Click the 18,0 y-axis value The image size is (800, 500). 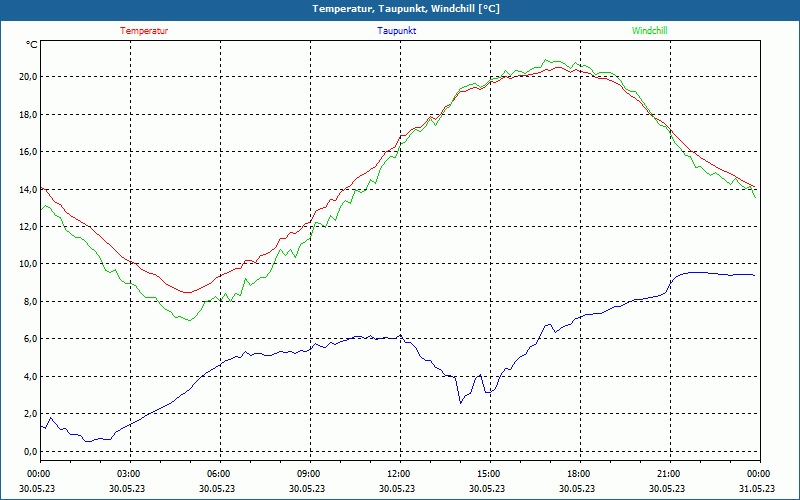29,114
